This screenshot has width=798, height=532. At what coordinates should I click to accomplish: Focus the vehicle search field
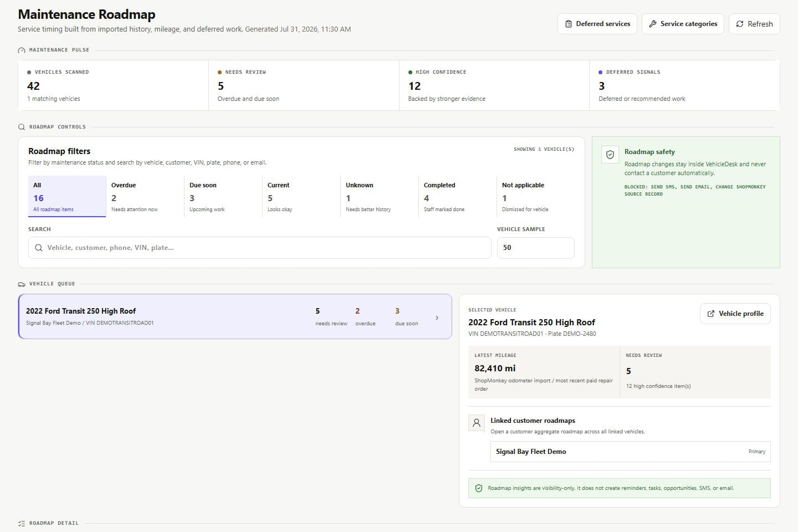tap(260, 248)
